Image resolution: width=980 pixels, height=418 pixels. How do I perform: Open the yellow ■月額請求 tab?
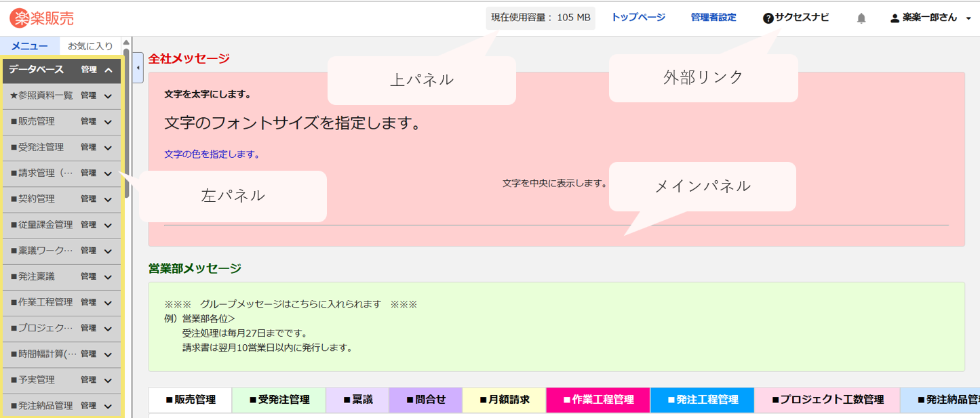[x=504, y=400]
